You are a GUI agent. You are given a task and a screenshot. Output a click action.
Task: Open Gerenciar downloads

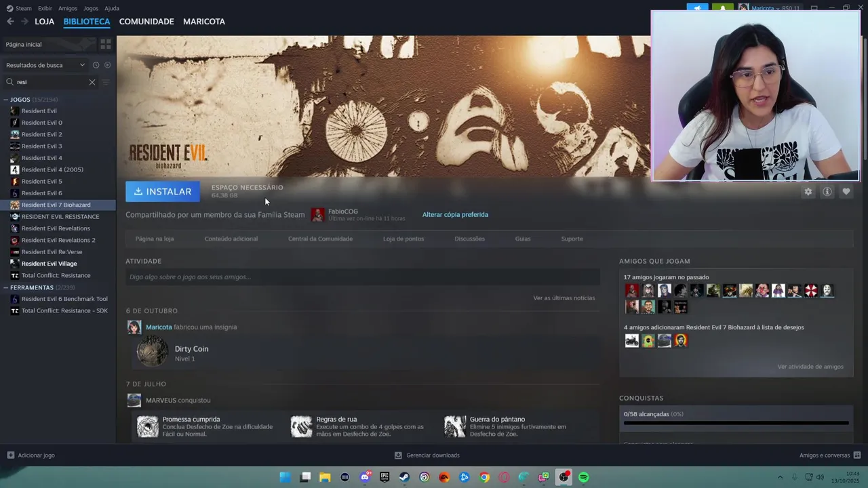coord(427,455)
